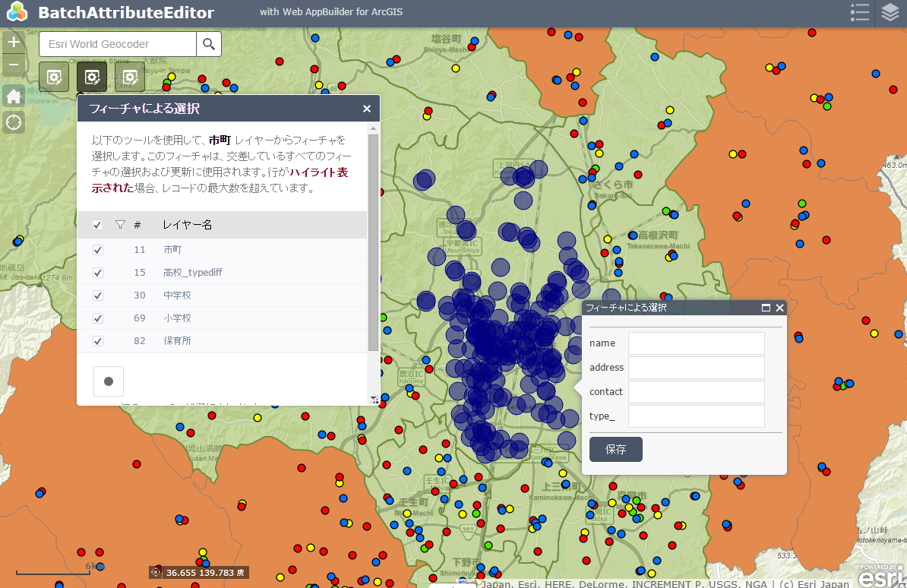Toggle the dark highlighted batch editor widget
Image resolution: width=907 pixels, height=588 pixels.
coord(92,77)
